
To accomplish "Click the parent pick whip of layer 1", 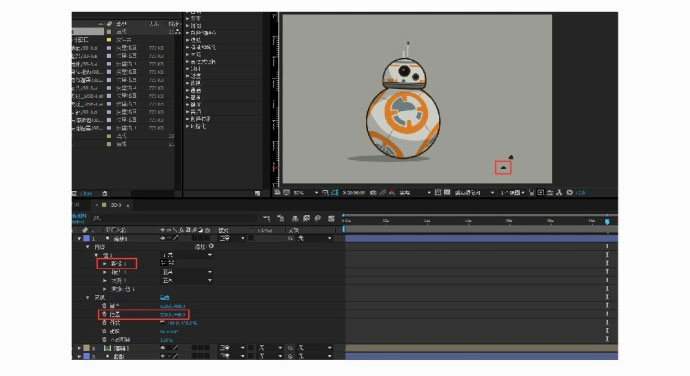I will click(x=291, y=238).
